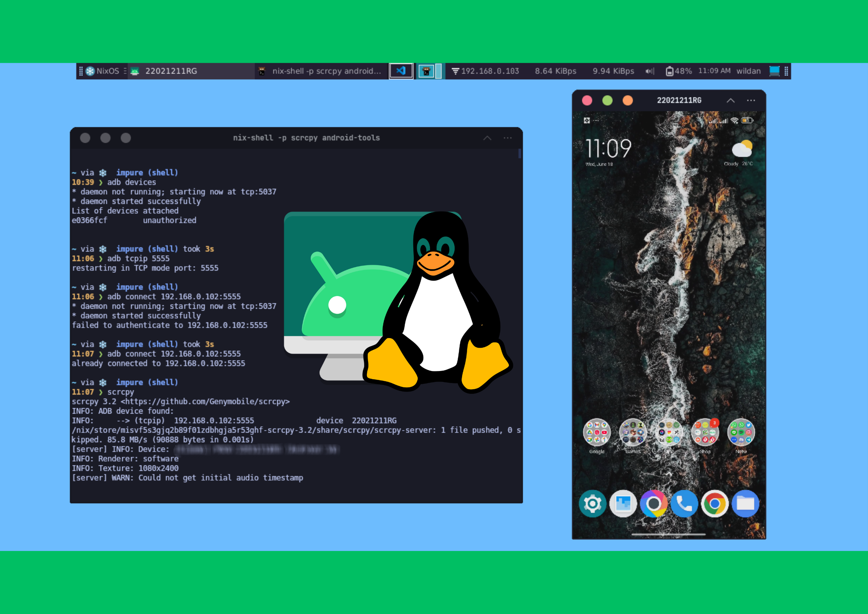Screen dimensions: 868x614
Task: Launch Chrome from the phone dock
Action: pyautogui.click(x=715, y=503)
